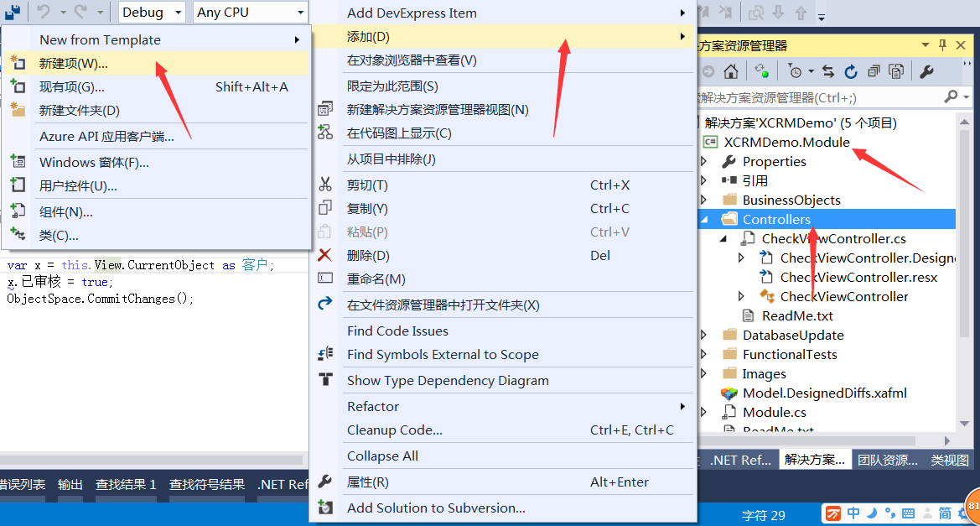Screen dimensions: 980x526
Task: Click the Solution Explorer search box
Action: [x=820, y=97]
